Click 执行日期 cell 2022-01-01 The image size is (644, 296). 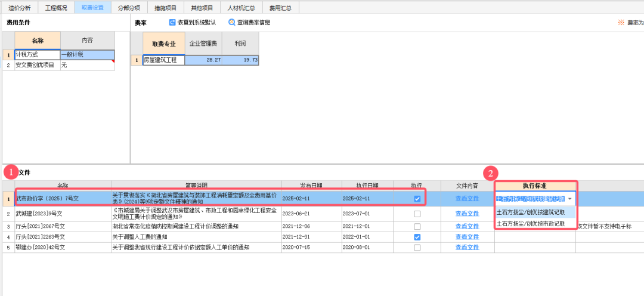click(367, 237)
